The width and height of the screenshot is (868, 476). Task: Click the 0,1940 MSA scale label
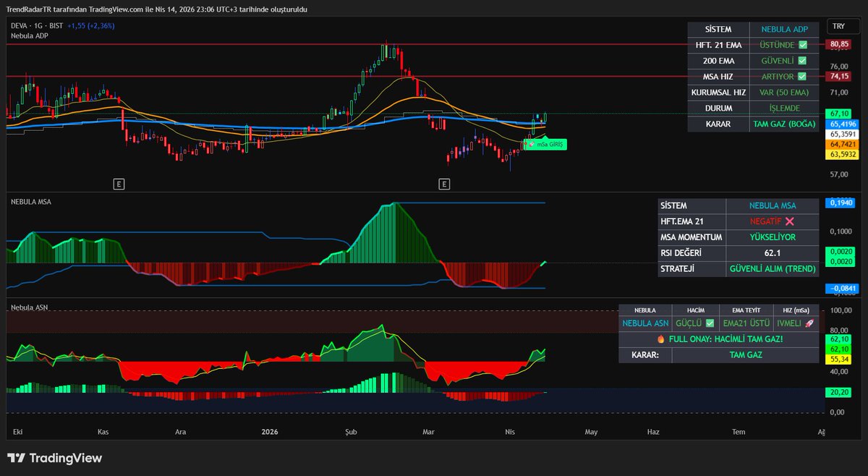pyautogui.click(x=841, y=203)
